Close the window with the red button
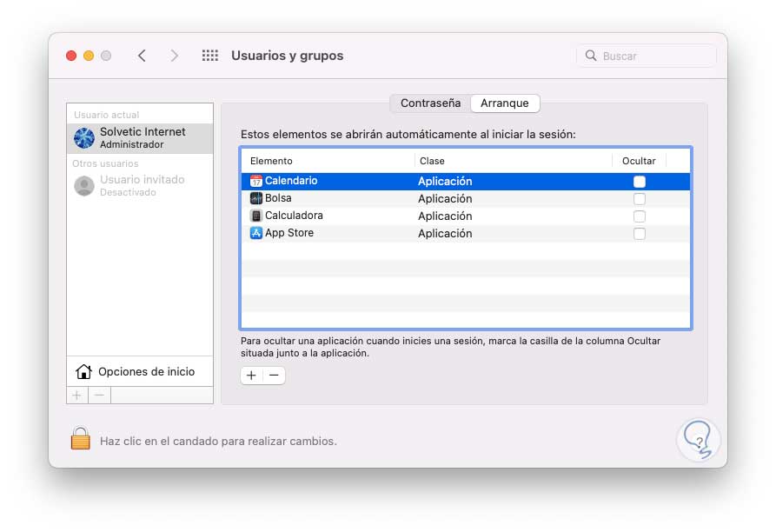 [71, 56]
